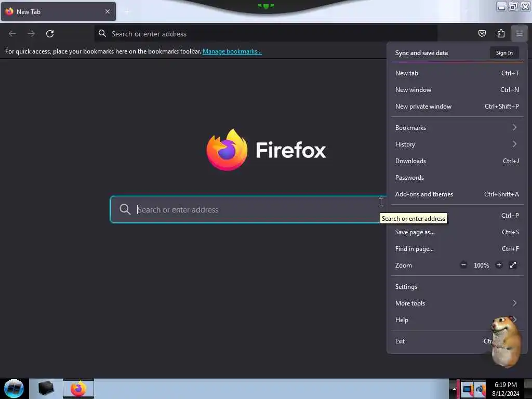Click the Sign In button
This screenshot has width=532, height=399.
click(x=504, y=52)
